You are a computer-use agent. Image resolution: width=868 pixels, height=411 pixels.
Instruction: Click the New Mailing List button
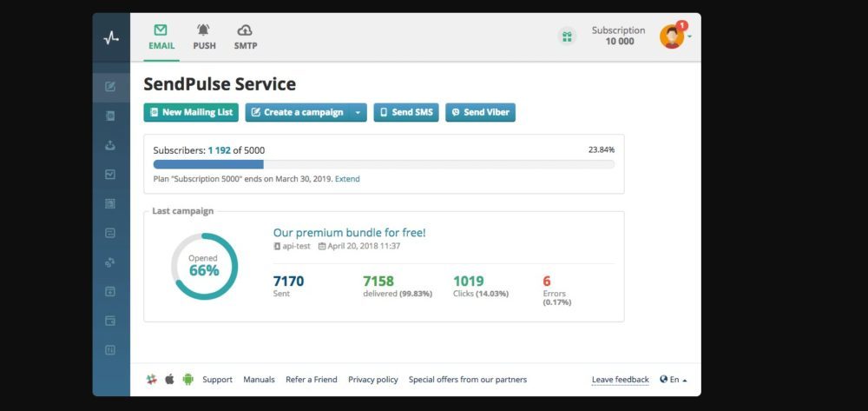pos(190,112)
